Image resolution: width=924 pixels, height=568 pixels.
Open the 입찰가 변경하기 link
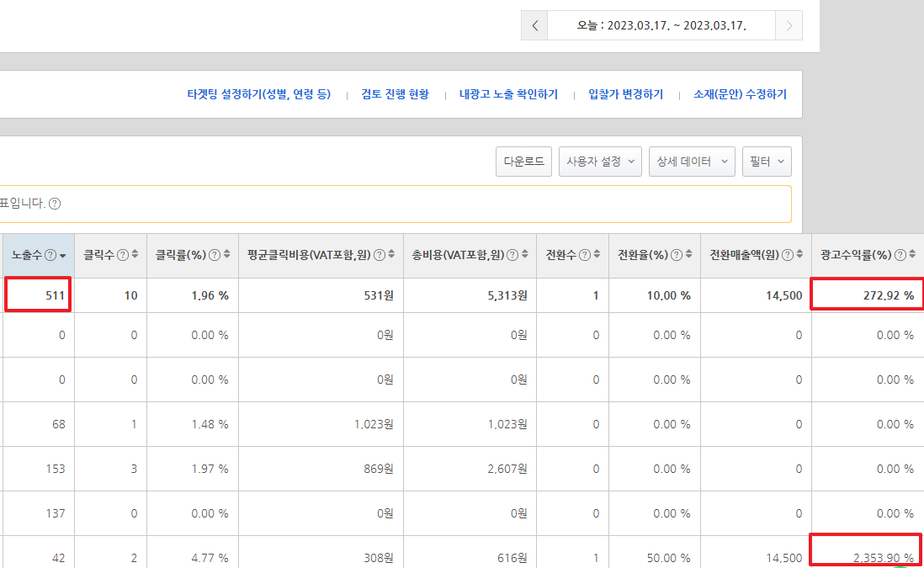pyautogui.click(x=626, y=94)
